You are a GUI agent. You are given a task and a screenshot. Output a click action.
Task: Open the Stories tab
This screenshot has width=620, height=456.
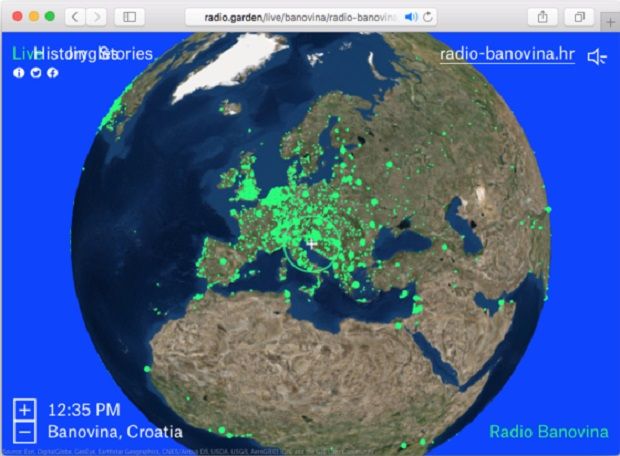[126, 53]
